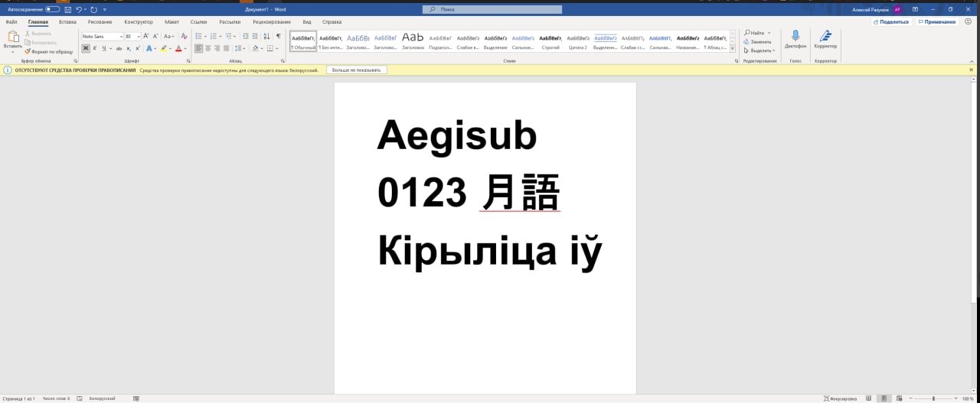Open the Quick Access Toolbar customize dropdown
This screenshot has width=980, height=403.
click(x=105, y=10)
